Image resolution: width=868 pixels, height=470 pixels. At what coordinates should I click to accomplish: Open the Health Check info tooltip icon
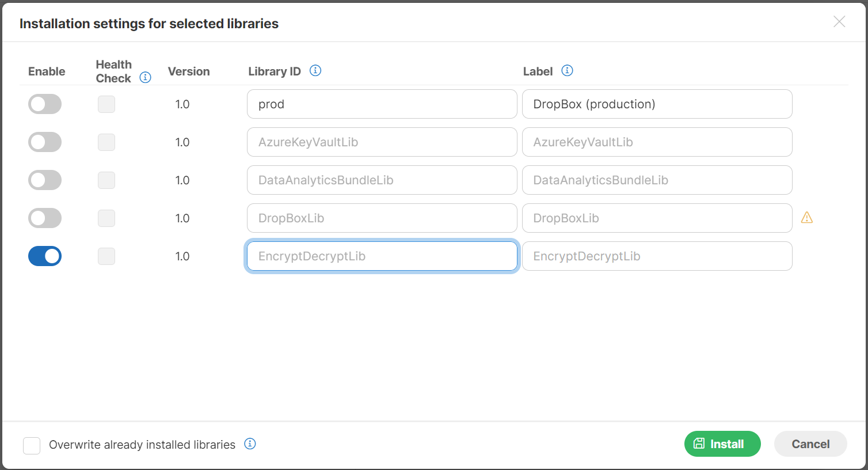[x=145, y=77]
